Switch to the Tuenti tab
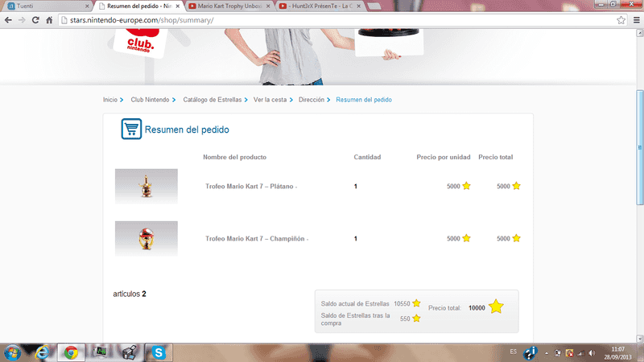 47,6
